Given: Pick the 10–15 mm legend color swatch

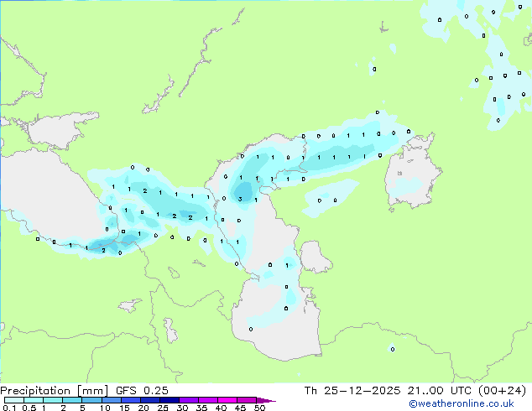Looking at the screenshot, I should [x=112, y=400].
